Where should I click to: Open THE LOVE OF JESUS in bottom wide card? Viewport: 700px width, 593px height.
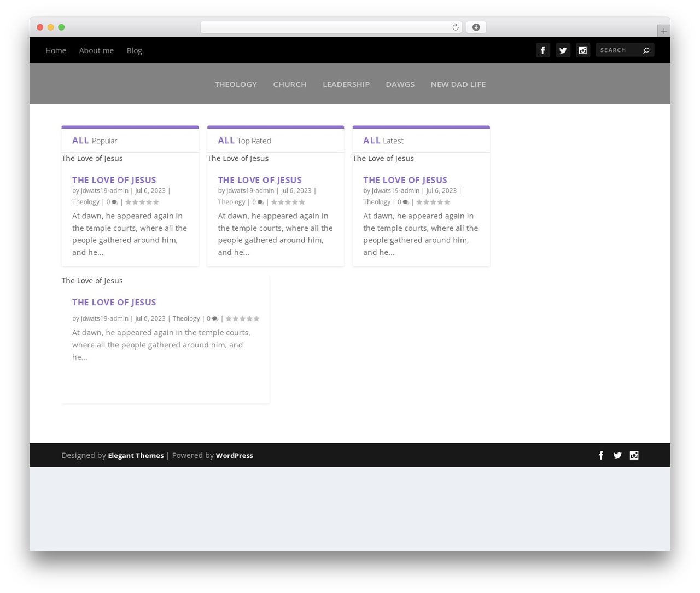point(114,302)
